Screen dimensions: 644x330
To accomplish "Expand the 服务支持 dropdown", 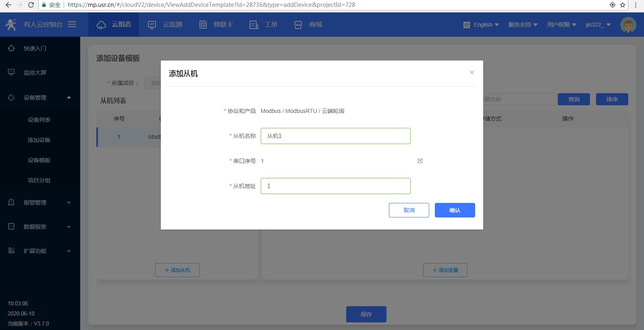I will pyautogui.click(x=523, y=25).
